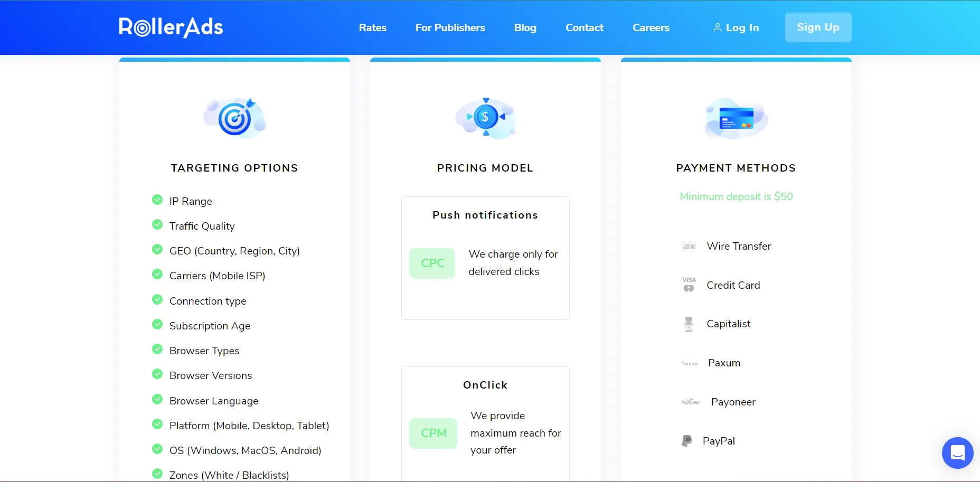Click the green check next to IP Range
The width and height of the screenshot is (980, 482).
coord(157,200)
